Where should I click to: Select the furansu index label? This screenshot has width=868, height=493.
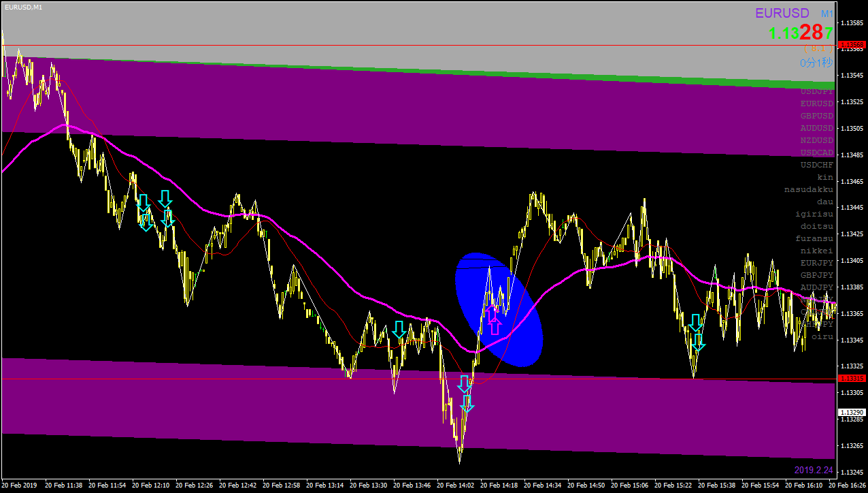click(814, 238)
